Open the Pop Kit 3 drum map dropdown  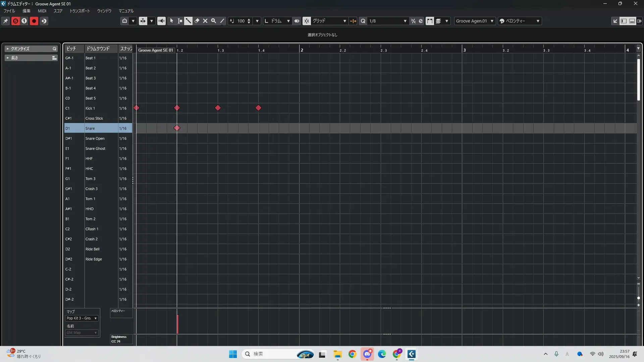pos(82,318)
